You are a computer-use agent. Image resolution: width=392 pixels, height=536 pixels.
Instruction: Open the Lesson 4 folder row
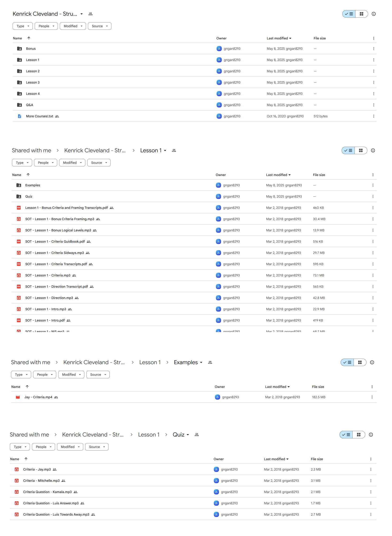[x=194, y=94]
